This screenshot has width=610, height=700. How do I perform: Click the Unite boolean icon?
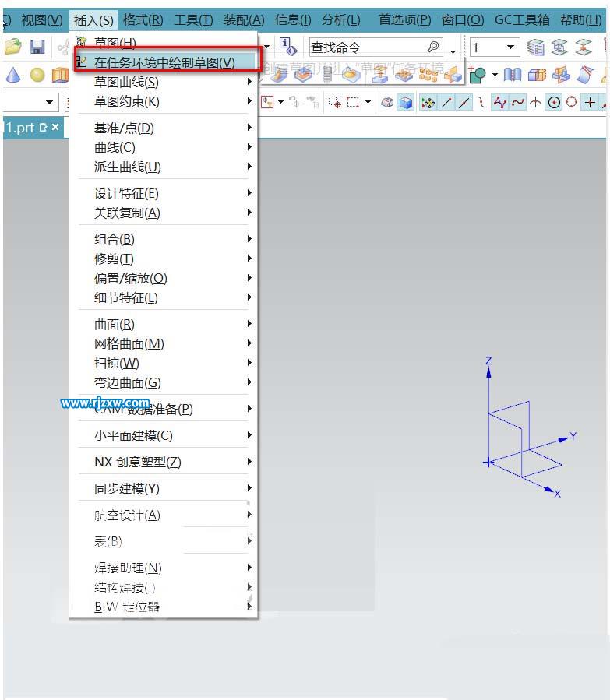(x=478, y=75)
